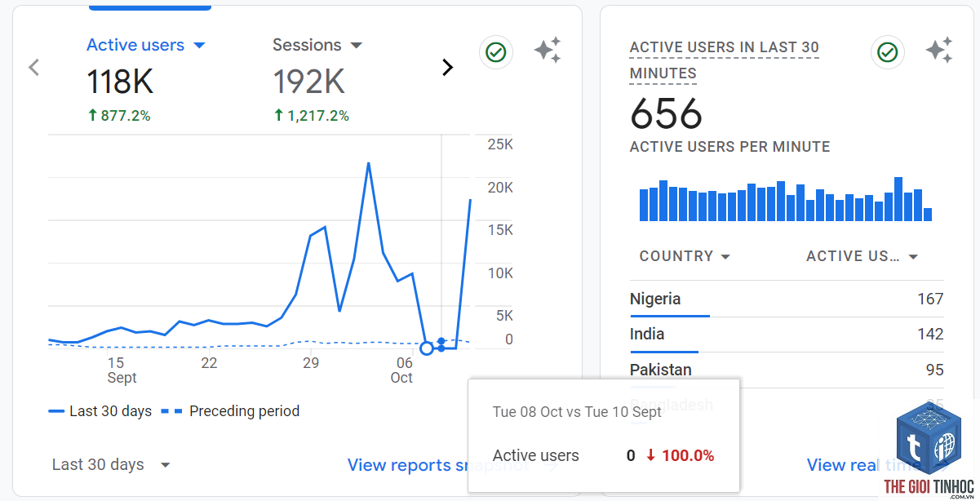Viewport: 980px width, 501px height.
Task: Open the Last 30 days date range dropdown
Action: click(111, 464)
